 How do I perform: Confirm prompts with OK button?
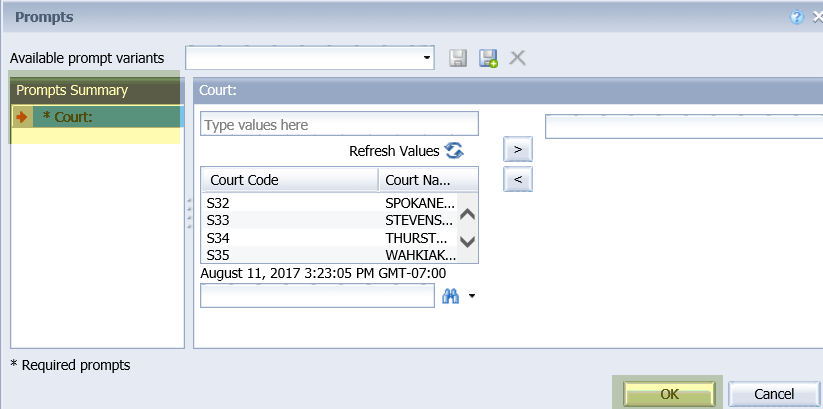tap(669, 394)
